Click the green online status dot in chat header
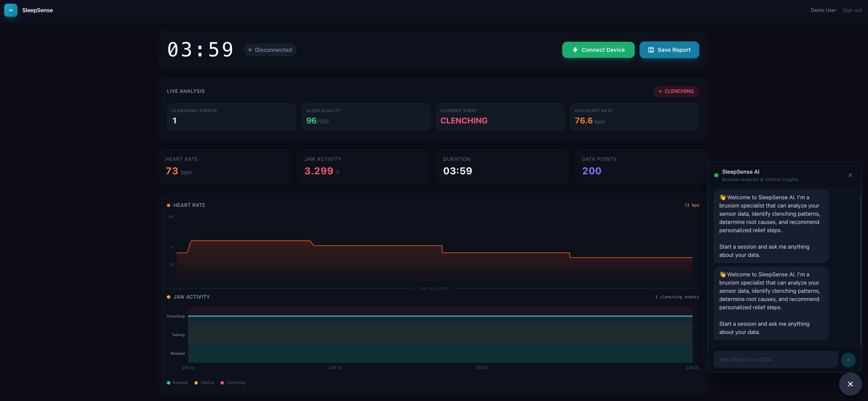The image size is (868, 401). (x=716, y=175)
